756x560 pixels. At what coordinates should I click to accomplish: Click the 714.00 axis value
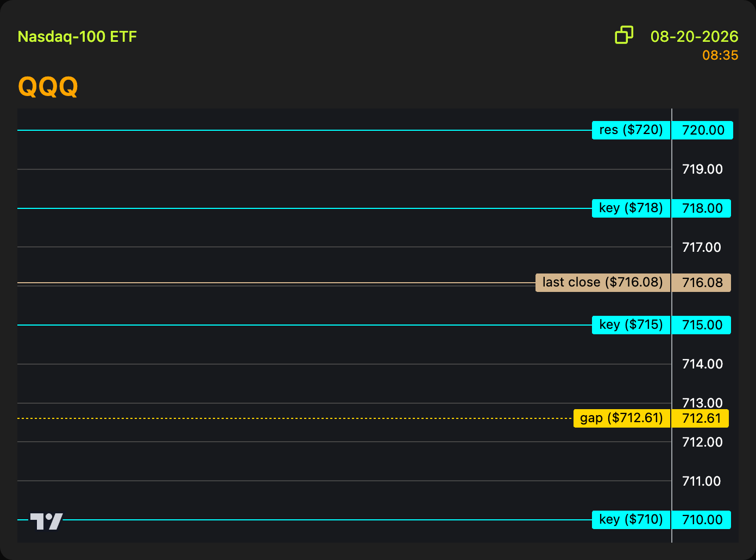click(x=702, y=364)
